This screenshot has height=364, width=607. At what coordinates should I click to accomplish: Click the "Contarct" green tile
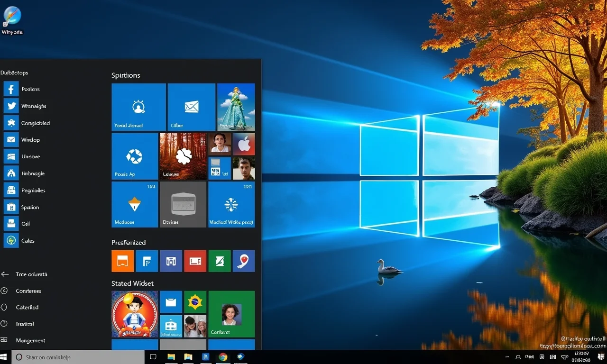click(x=231, y=314)
